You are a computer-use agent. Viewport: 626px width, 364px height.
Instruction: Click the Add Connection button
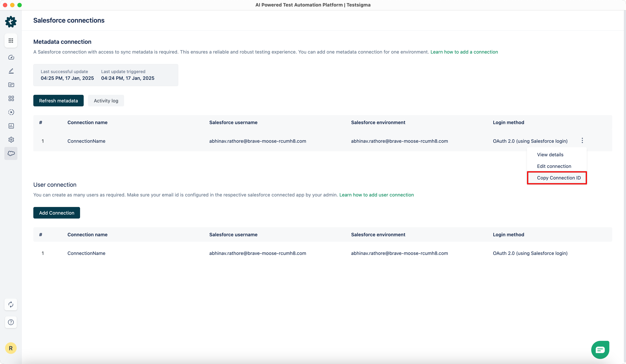point(56,213)
